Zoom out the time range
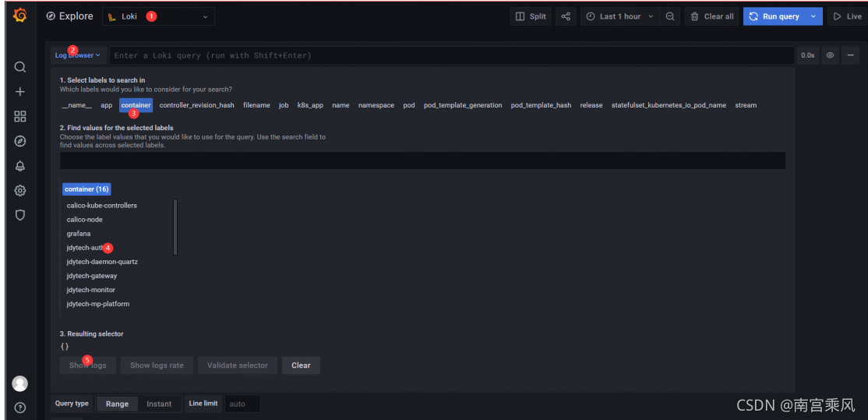This screenshot has height=420, width=868. (x=670, y=16)
